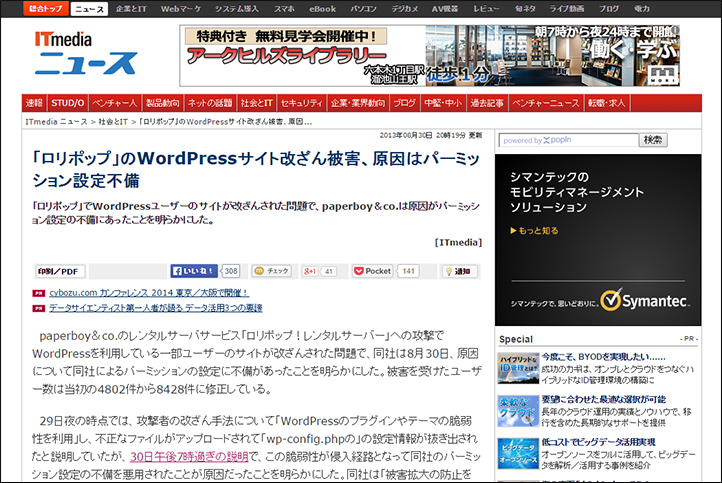Go to the Webマーケ section
722x483 pixels.
coord(180,9)
